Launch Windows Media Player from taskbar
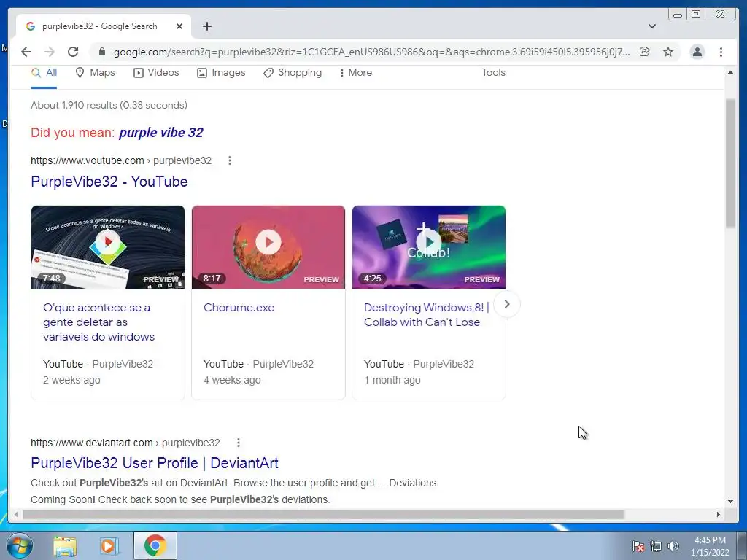The height and width of the screenshot is (560, 747). 109,546
